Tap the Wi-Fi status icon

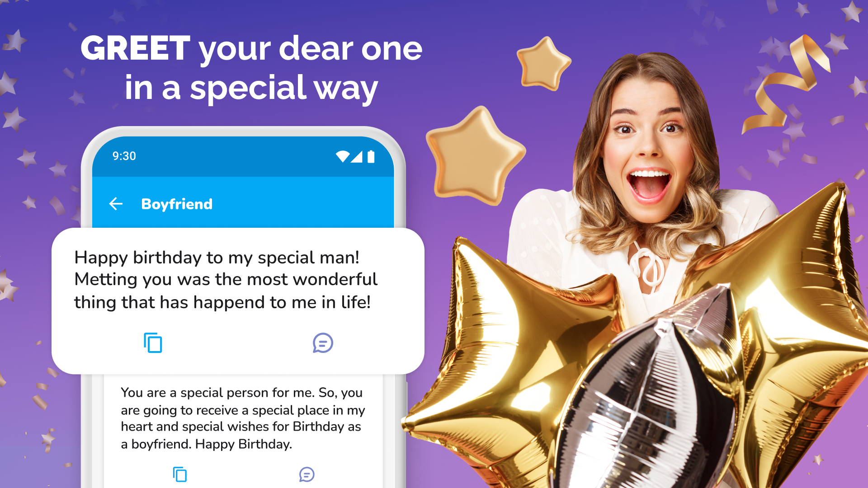point(342,156)
